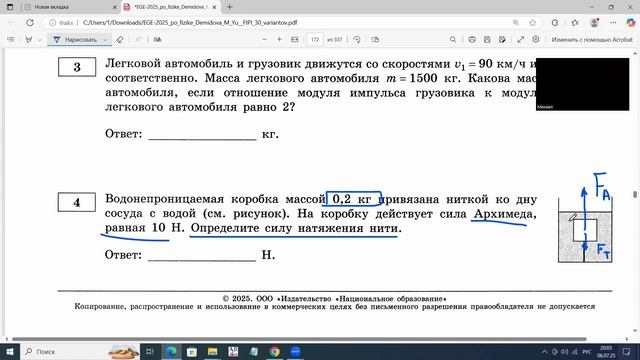This screenshot has width=640, height=360.
Task: Open the table of contents sidebar
Action: point(11,40)
